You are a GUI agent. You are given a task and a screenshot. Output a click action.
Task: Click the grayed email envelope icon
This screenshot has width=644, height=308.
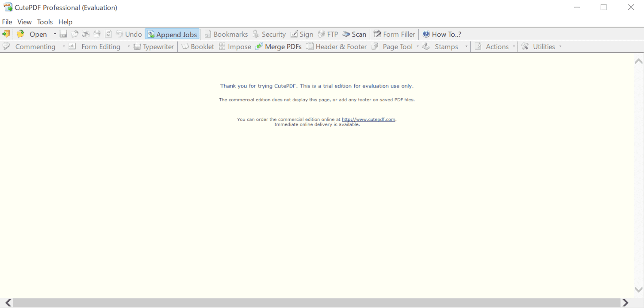click(75, 34)
